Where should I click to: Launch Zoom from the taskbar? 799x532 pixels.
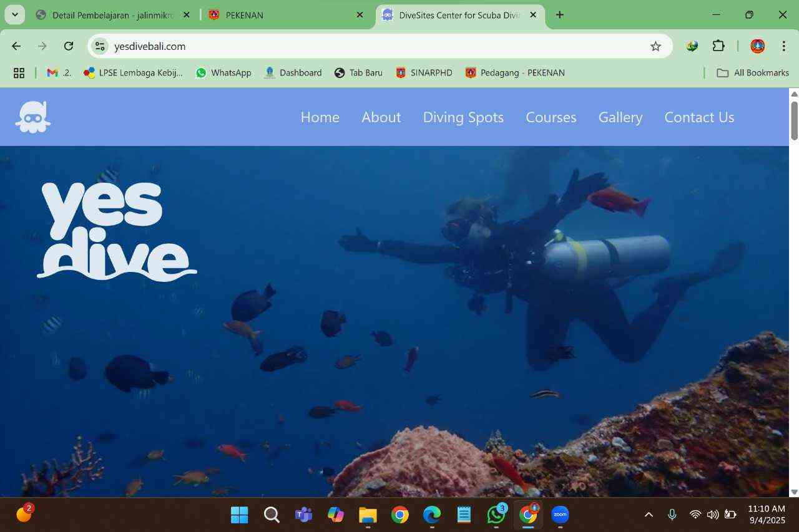(x=560, y=515)
